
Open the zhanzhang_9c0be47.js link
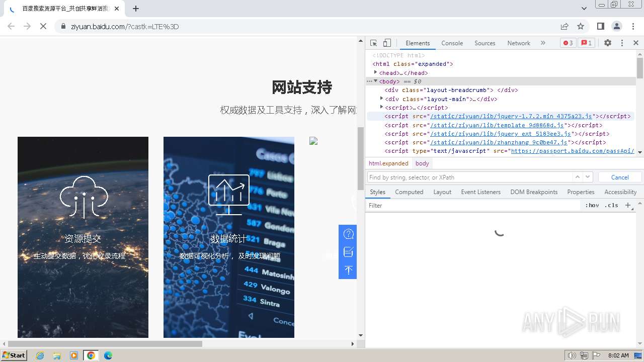(499, 142)
